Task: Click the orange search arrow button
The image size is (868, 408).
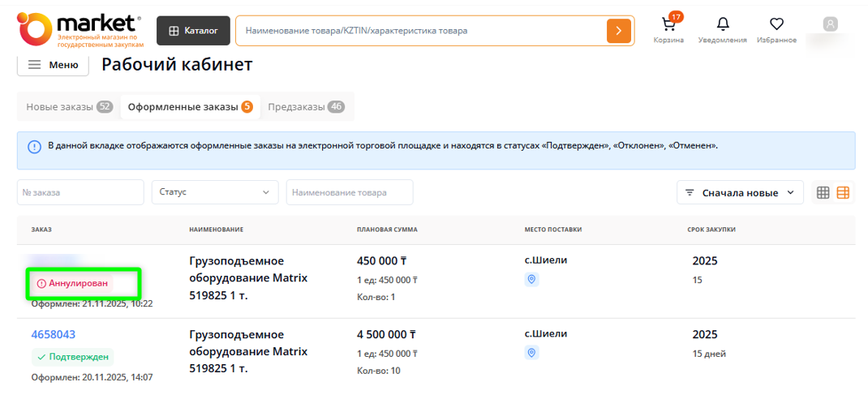Action: tap(618, 31)
